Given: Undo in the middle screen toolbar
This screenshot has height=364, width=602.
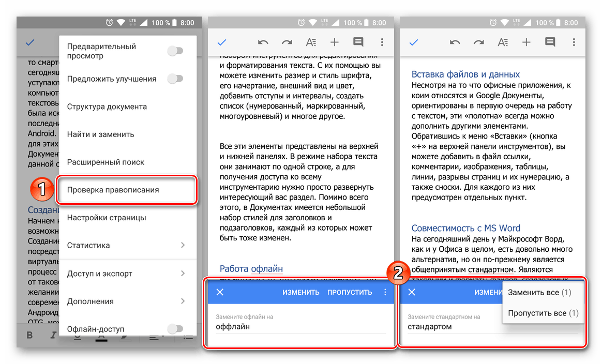Looking at the screenshot, I should point(263,42).
